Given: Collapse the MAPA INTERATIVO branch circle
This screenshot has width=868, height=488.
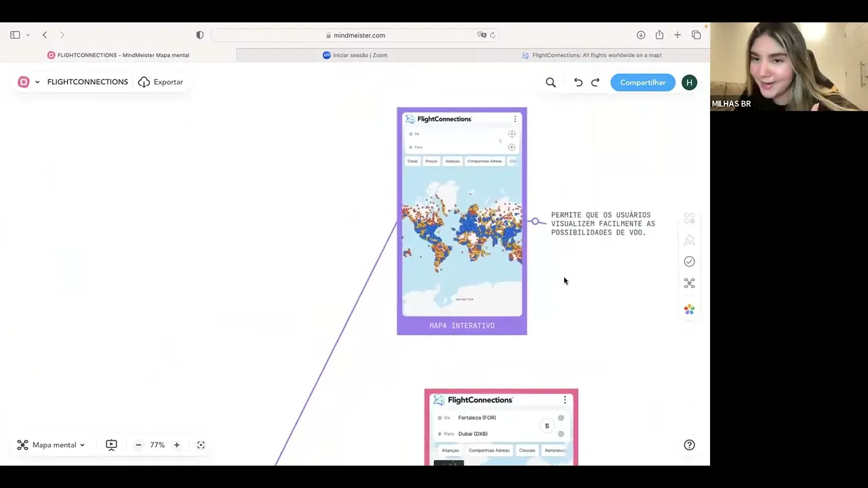Looking at the screenshot, I should click(x=535, y=222).
